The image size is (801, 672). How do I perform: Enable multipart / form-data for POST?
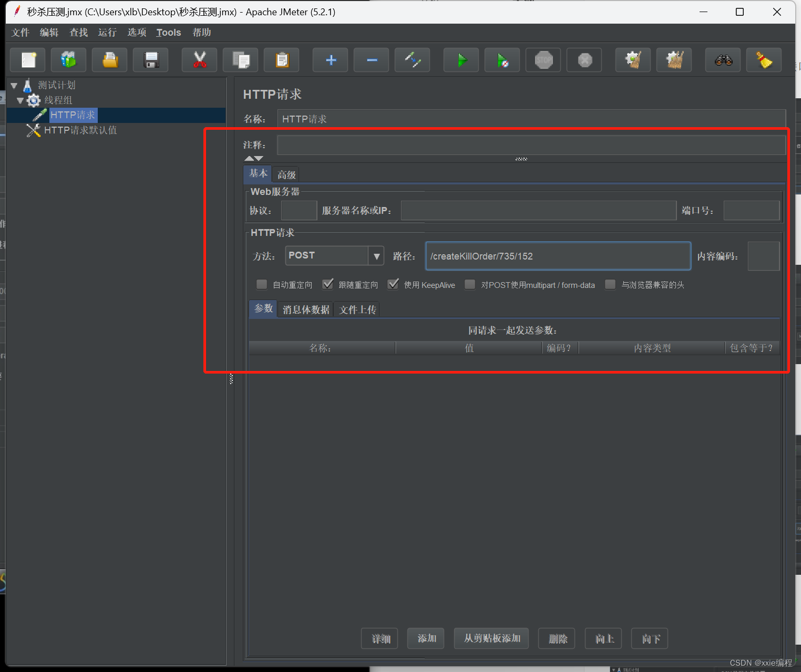pos(470,285)
